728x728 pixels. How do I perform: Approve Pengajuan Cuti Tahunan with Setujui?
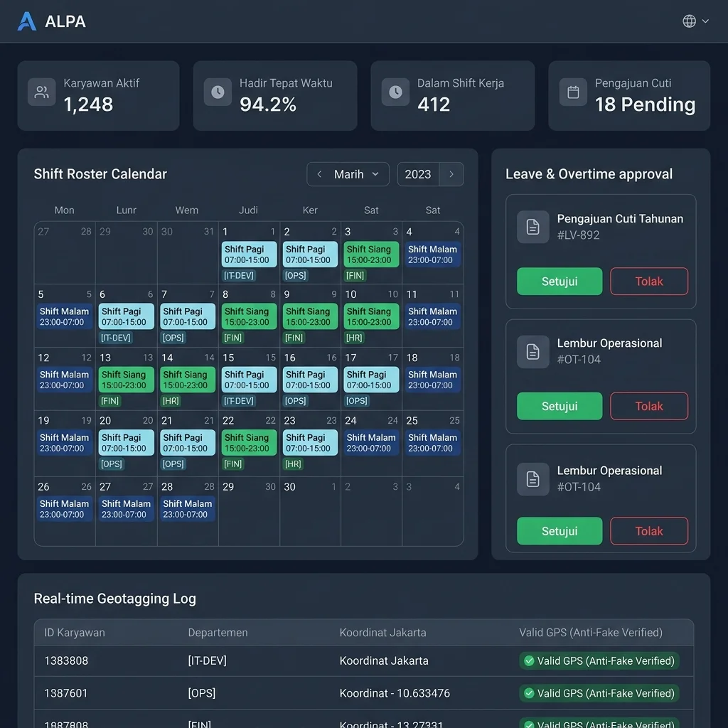[560, 282]
